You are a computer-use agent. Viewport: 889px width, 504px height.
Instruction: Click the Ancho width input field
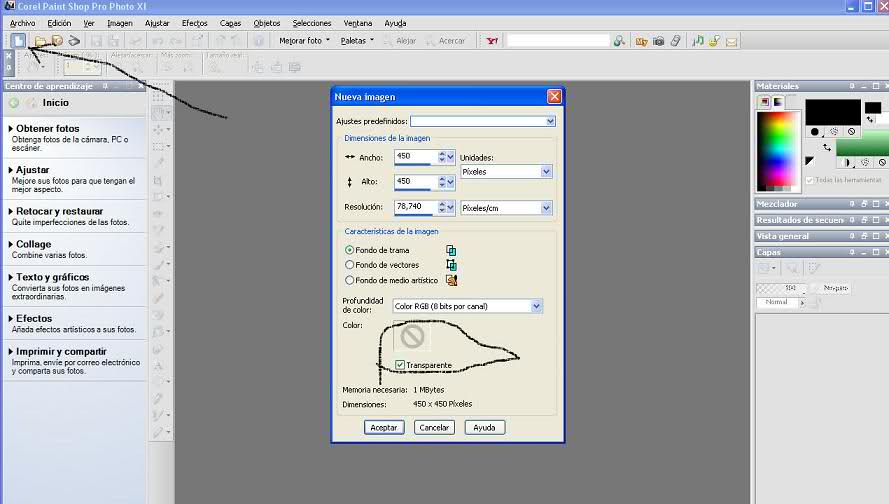[x=416, y=157]
